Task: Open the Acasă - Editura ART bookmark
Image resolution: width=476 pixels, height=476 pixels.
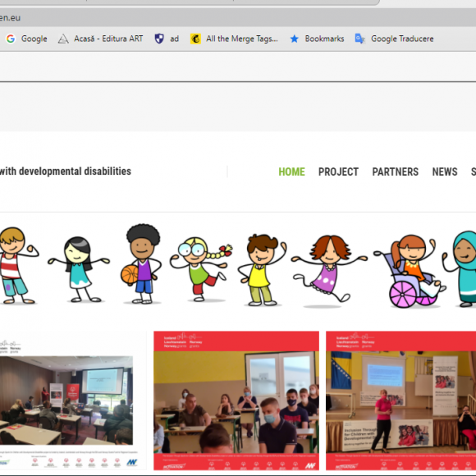Action: coord(100,39)
